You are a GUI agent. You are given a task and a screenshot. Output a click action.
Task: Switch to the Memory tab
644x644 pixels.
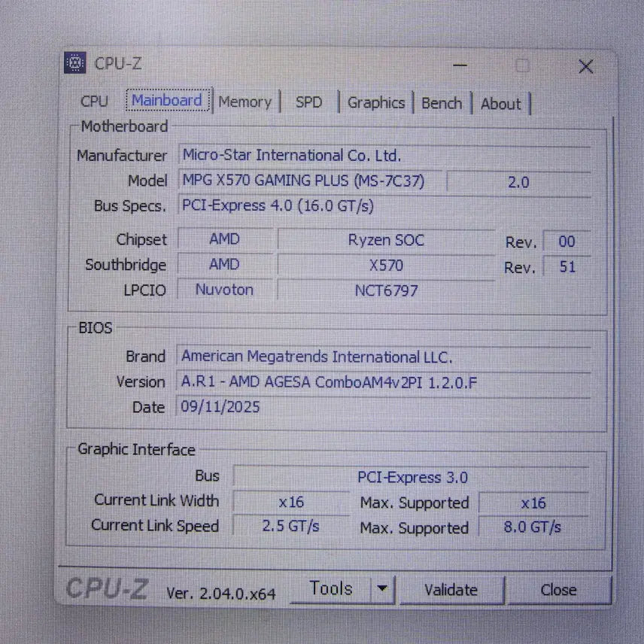pyautogui.click(x=245, y=102)
